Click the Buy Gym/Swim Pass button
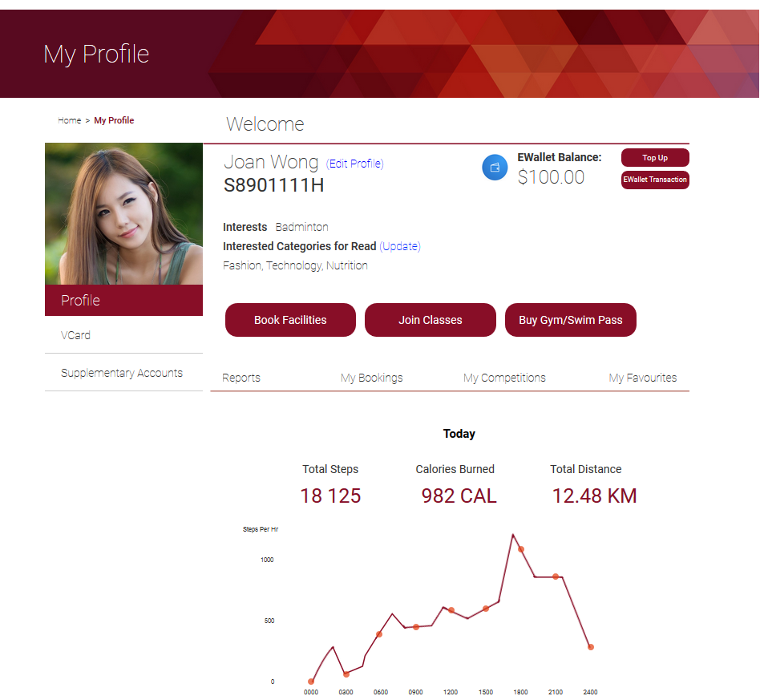This screenshot has width=764, height=700. [x=571, y=320]
